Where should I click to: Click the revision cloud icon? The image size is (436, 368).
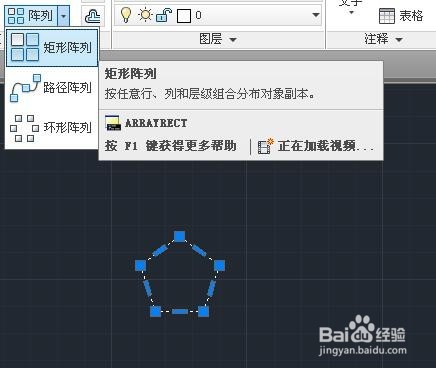[x=92, y=16]
